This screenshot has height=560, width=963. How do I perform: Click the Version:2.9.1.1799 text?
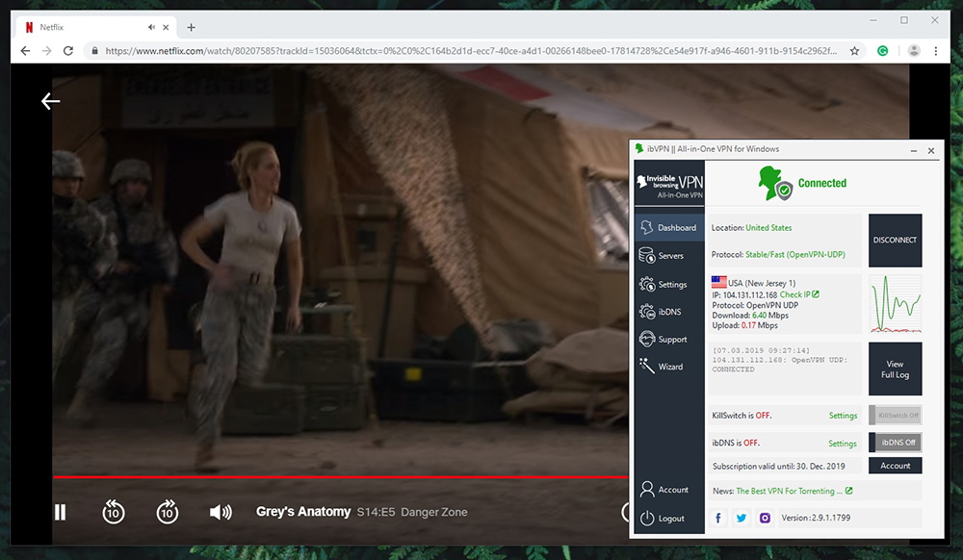coord(816,518)
